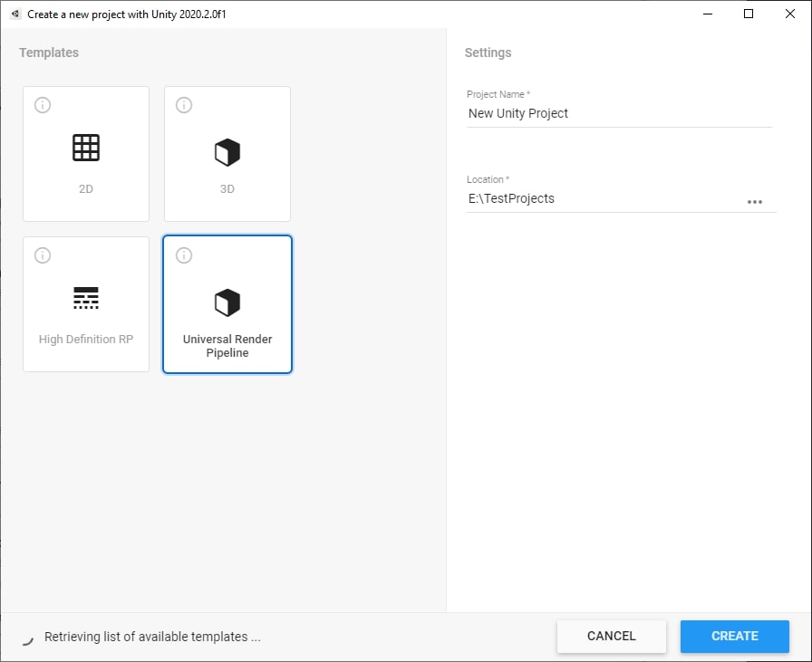812x662 pixels.
Task: Cancel project creation
Action: [x=611, y=636]
